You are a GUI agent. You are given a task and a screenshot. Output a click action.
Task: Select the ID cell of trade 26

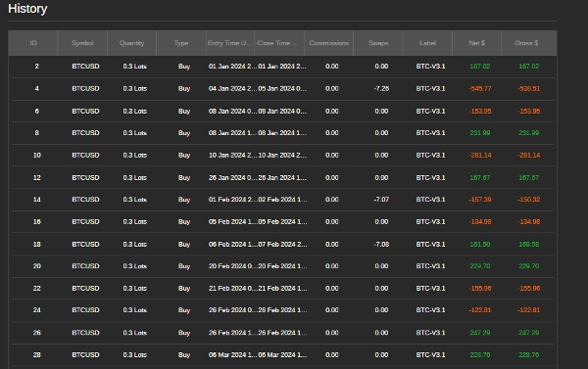[x=37, y=333]
